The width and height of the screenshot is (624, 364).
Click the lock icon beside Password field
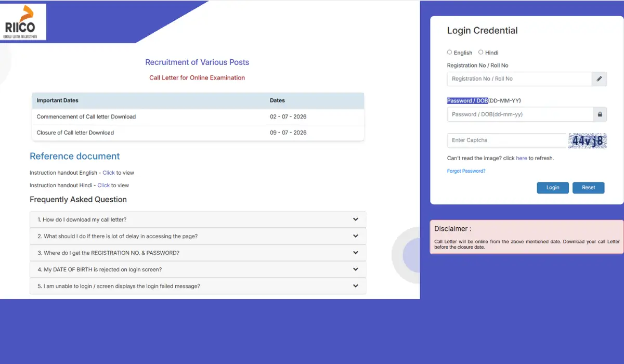pyautogui.click(x=600, y=114)
